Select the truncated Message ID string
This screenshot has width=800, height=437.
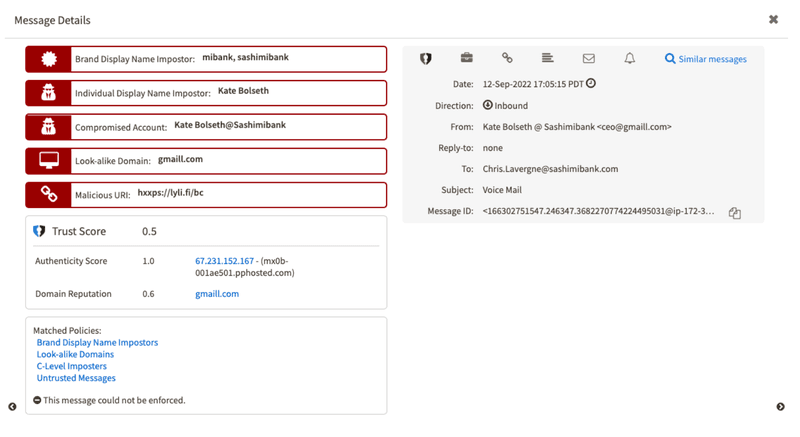(x=598, y=211)
